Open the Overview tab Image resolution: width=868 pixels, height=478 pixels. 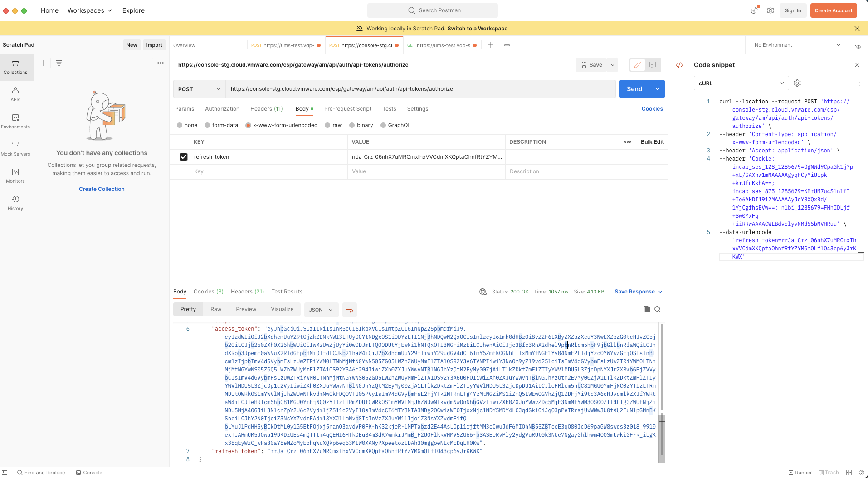click(x=185, y=45)
